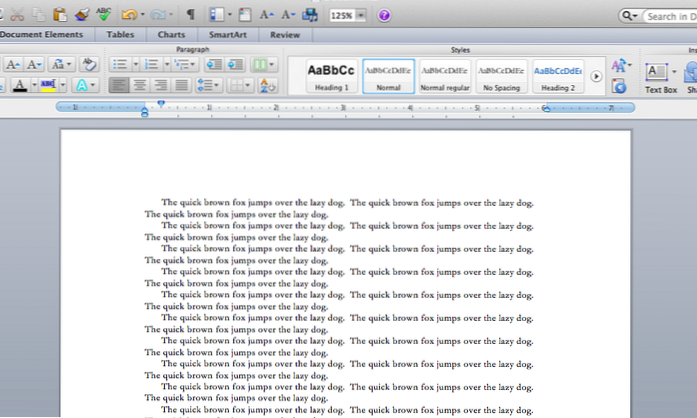Image resolution: width=697 pixels, height=418 pixels.
Task: Click the Undo arrow icon
Action: (127, 15)
